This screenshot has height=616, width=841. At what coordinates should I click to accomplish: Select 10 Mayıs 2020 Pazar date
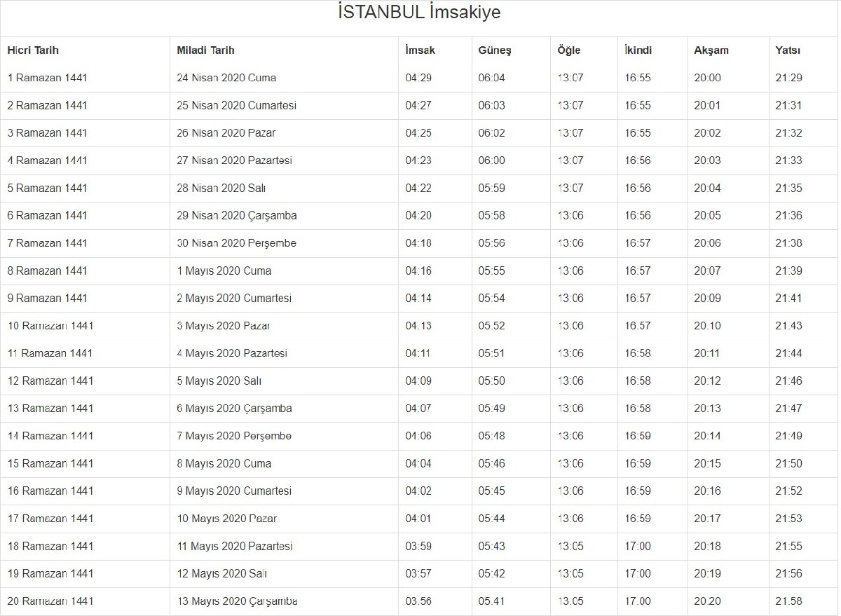[x=226, y=519]
